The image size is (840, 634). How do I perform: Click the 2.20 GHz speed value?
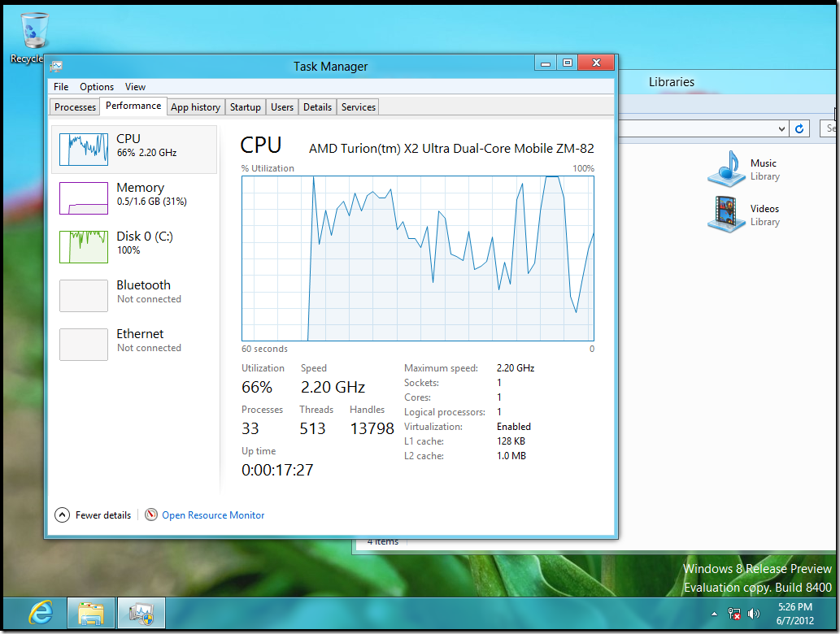click(x=333, y=387)
